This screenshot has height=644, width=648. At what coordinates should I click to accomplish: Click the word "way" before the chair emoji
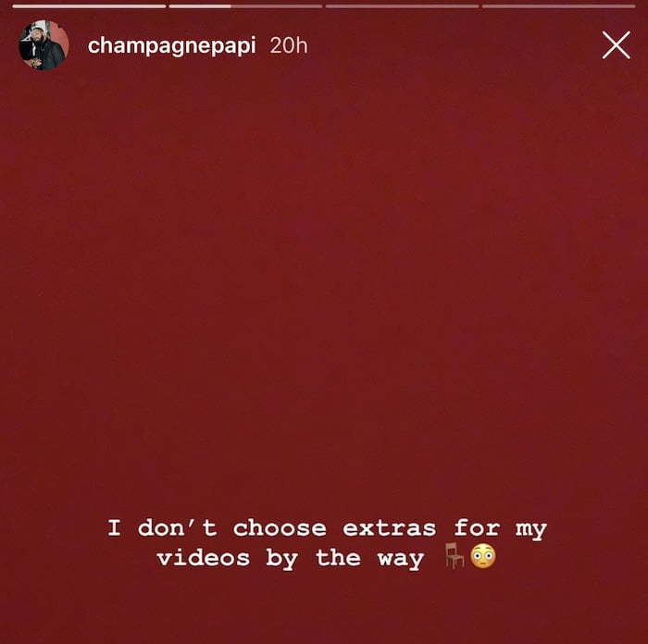coord(401,560)
